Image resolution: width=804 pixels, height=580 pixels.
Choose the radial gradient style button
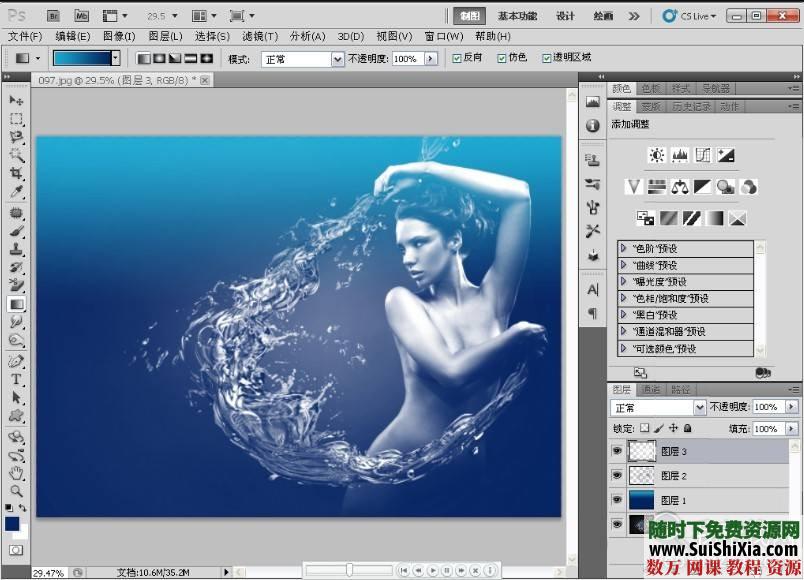[x=159, y=59]
